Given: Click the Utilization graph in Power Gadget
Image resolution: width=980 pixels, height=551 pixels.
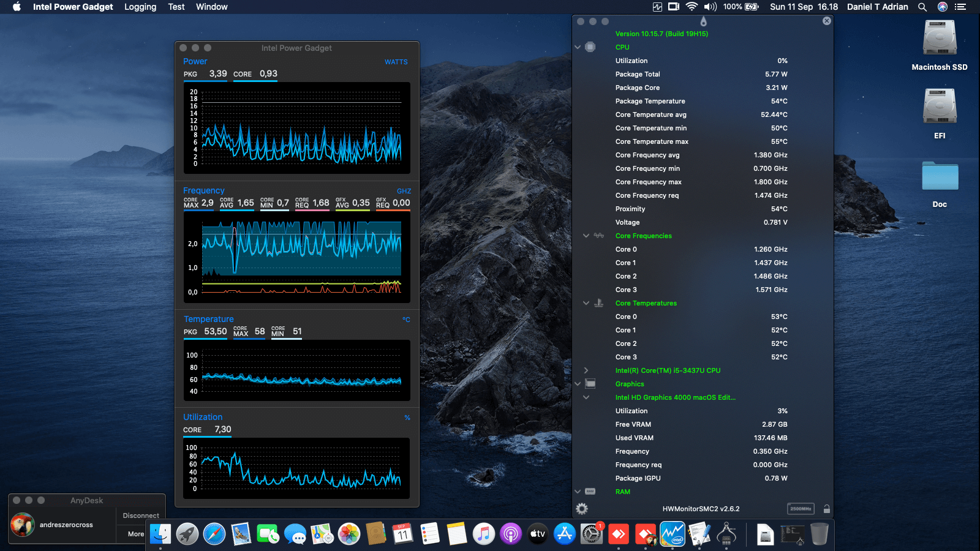Looking at the screenshot, I should point(296,468).
